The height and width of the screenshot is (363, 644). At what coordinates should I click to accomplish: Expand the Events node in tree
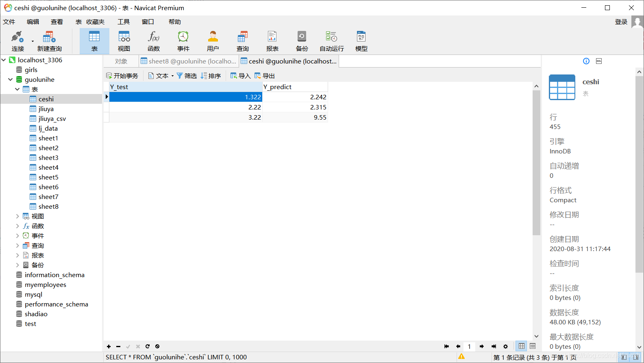click(17, 236)
